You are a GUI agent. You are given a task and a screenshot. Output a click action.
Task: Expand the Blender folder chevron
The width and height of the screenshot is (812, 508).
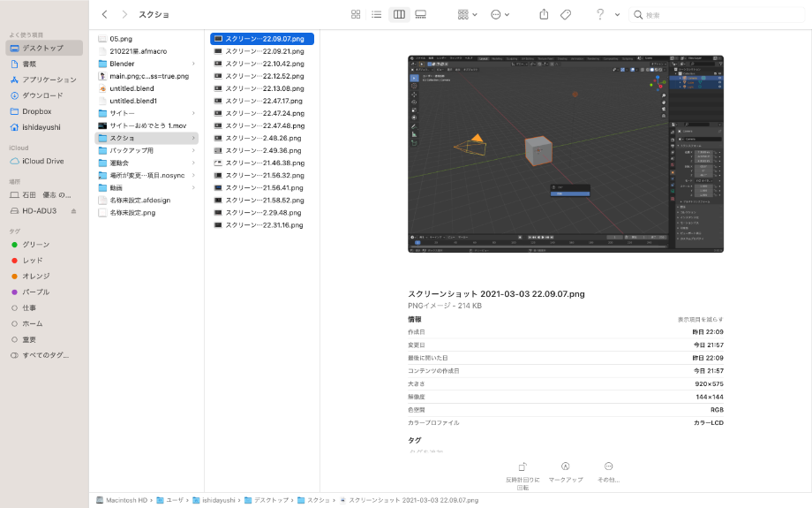tap(193, 64)
